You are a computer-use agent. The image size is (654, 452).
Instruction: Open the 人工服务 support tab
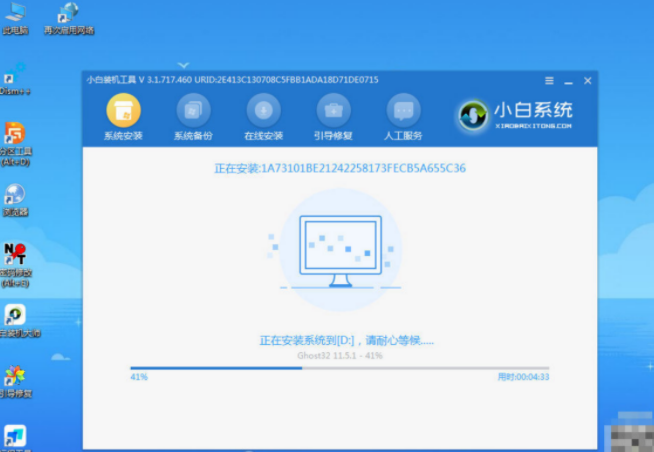[403, 117]
